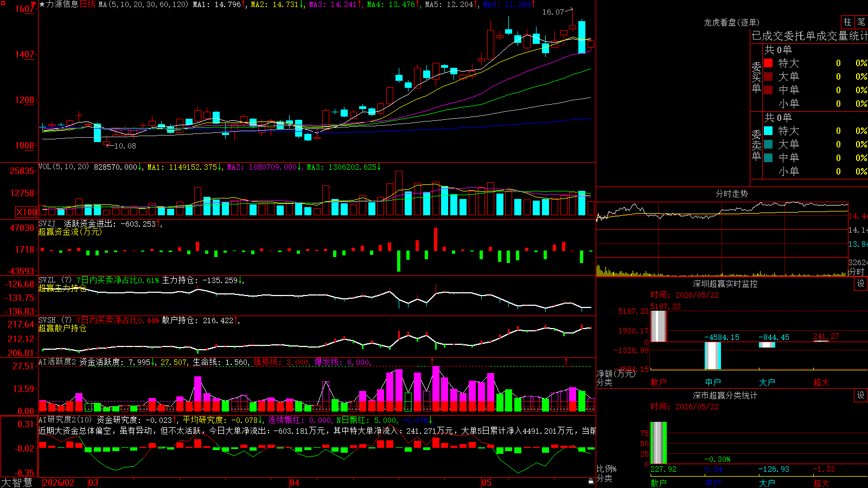Click the 大智慧 logo label at bottom-left

(x=17, y=483)
